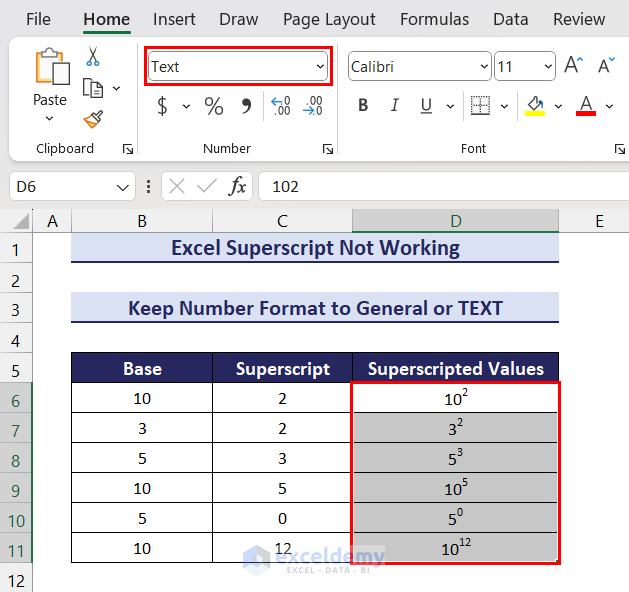Switch to Page Layout tab
This screenshot has width=629, height=592.
[329, 19]
